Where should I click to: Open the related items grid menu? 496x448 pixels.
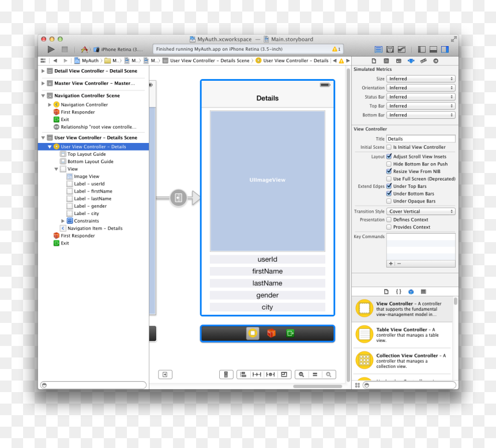click(x=43, y=61)
